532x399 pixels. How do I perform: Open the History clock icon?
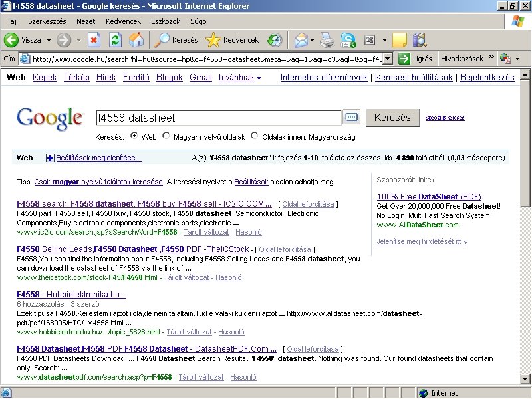tap(275, 40)
